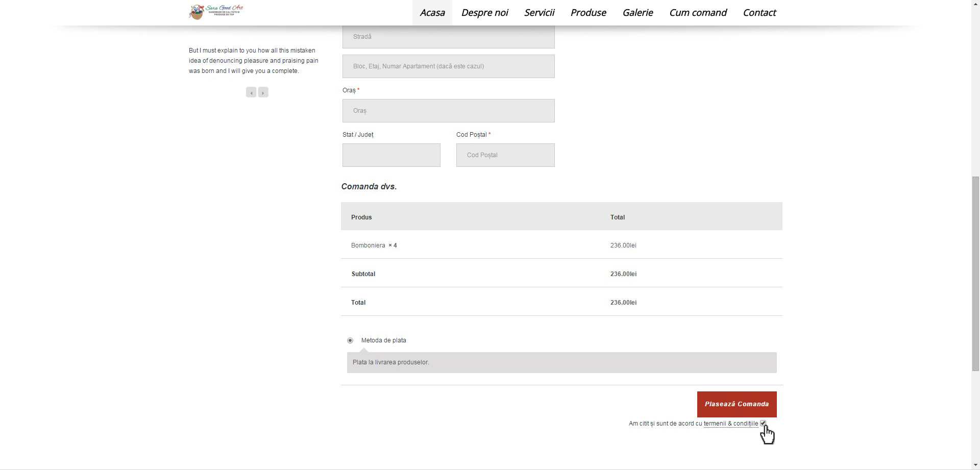Image resolution: width=980 pixels, height=470 pixels.
Task: Click the previous testimonial arrow
Action: 251,92
